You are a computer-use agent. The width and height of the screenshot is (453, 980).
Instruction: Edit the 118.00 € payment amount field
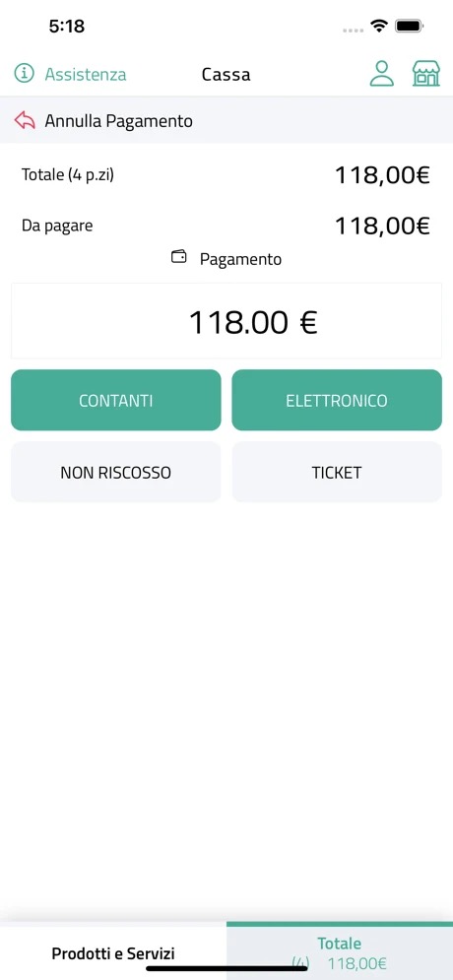click(x=226, y=321)
